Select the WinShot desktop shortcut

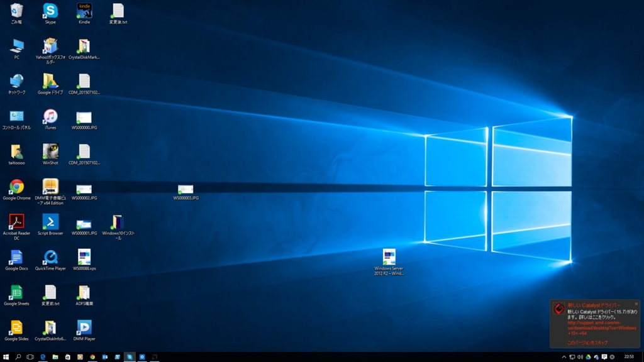point(50,155)
